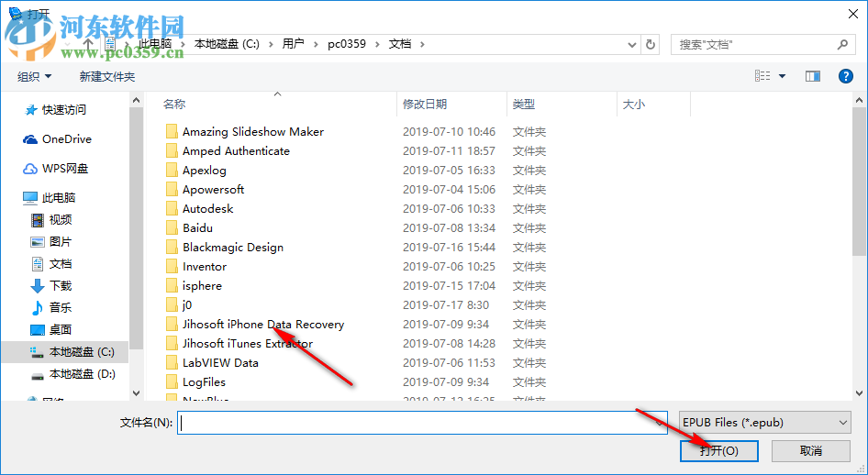
Task: Select the Baidu folder icon
Action: pyautogui.click(x=172, y=227)
